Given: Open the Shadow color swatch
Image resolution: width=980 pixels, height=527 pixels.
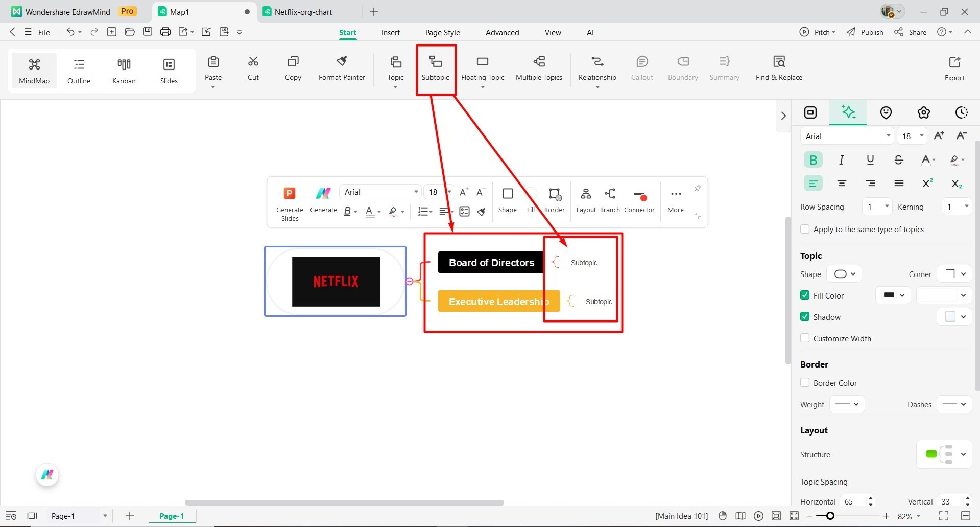Looking at the screenshot, I should tap(954, 316).
